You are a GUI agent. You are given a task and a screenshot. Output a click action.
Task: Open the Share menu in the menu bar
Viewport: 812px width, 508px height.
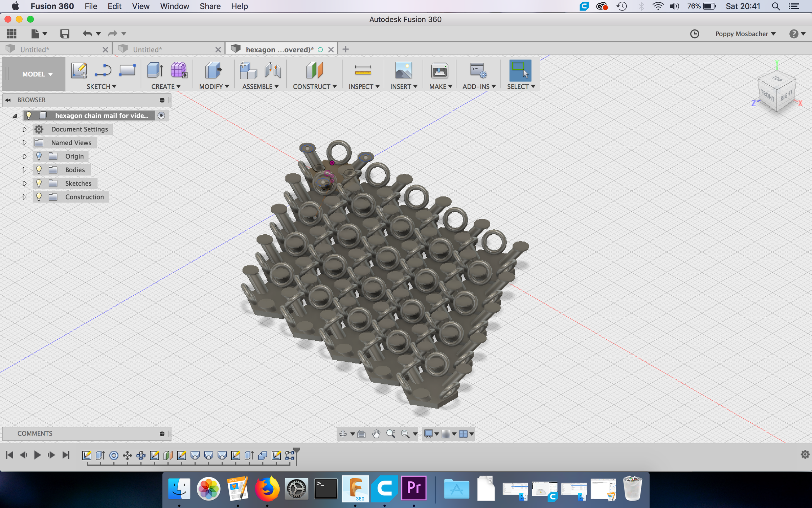tap(210, 6)
